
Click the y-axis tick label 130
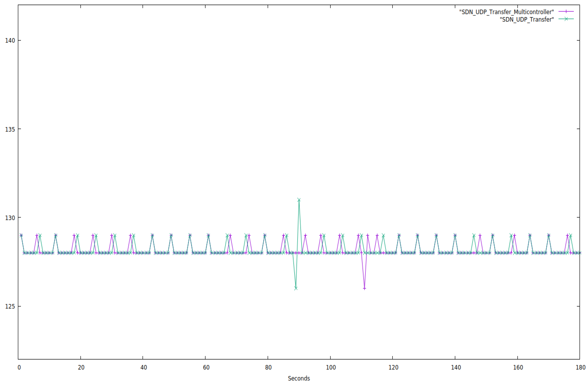click(10, 218)
